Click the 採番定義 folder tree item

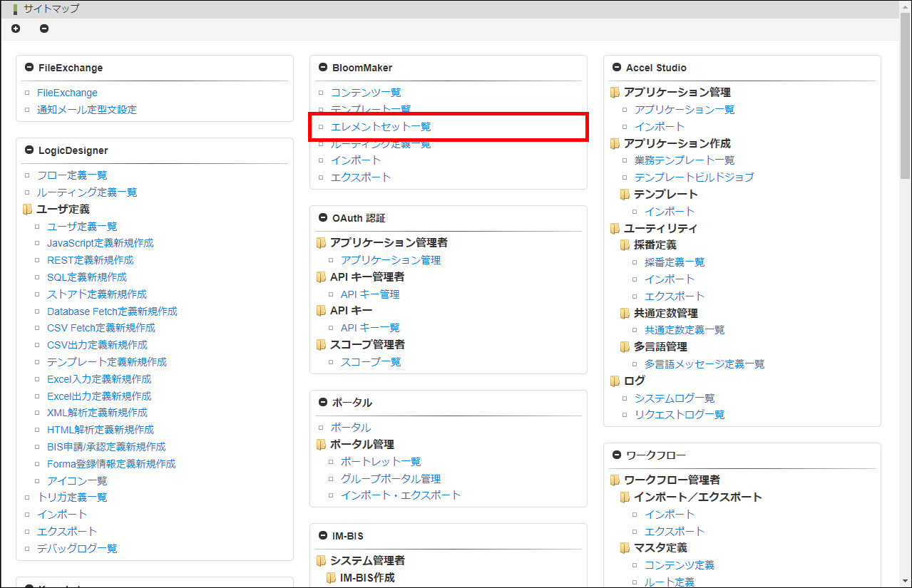tap(655, 245)
